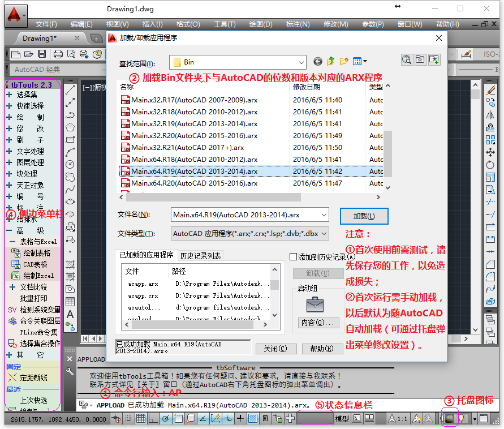The image size is (504, 429).
Task: Select the Erase modify tool
Action: pyautogui.click(x=490, y=91)
